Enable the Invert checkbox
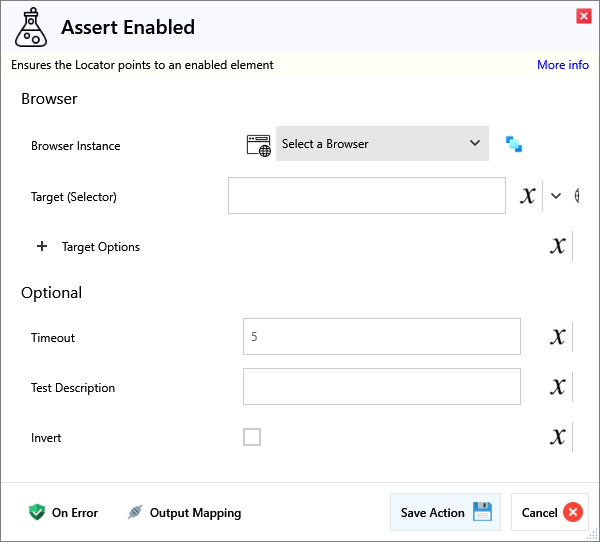Screen dimensions: 600x542 tap(252, 437)
